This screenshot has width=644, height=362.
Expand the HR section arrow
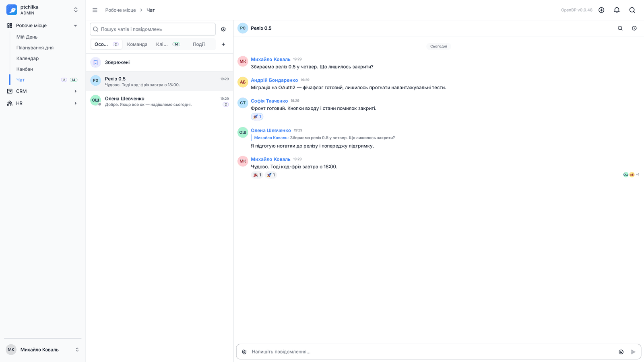(75, 103)
